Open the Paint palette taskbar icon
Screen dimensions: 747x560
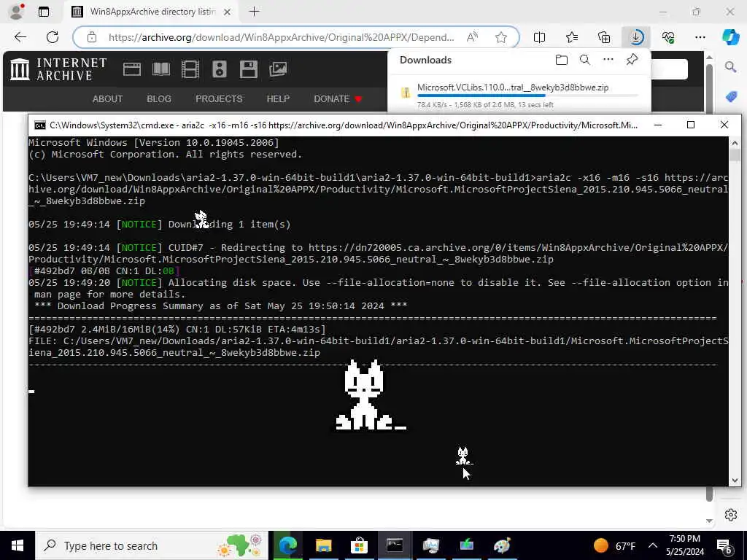tap(502, 545)
